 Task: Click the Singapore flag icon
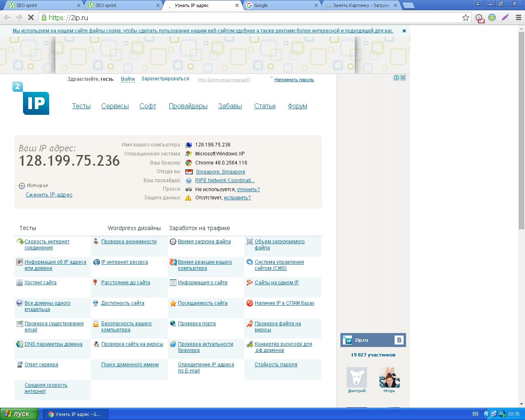click(189, 172)
